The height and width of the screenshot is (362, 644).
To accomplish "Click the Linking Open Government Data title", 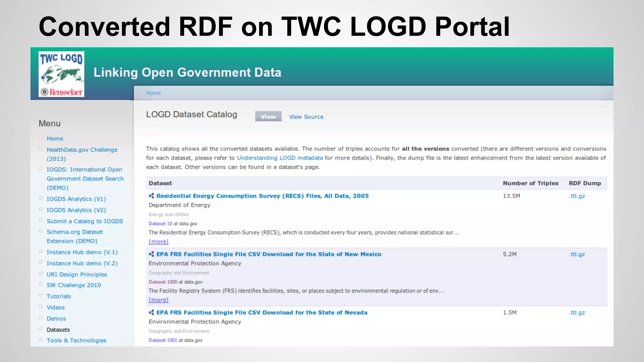I will coord(187,72).
